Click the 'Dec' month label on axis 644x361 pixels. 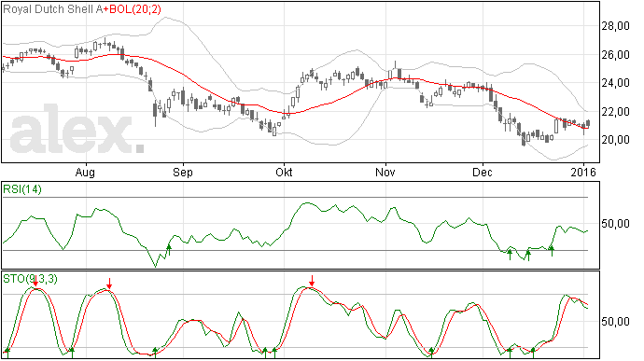click(483, 172)
